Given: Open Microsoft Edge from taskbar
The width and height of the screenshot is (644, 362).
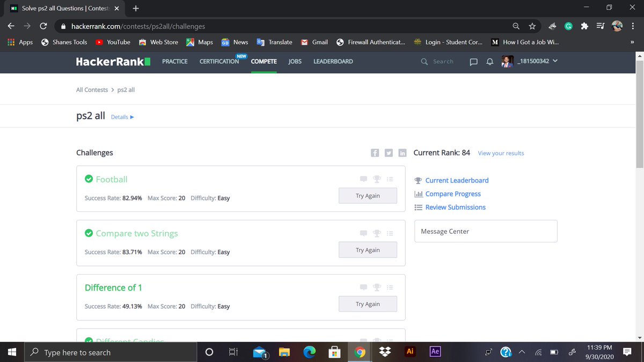Looking at the screenshot, I should click(310, 352).
